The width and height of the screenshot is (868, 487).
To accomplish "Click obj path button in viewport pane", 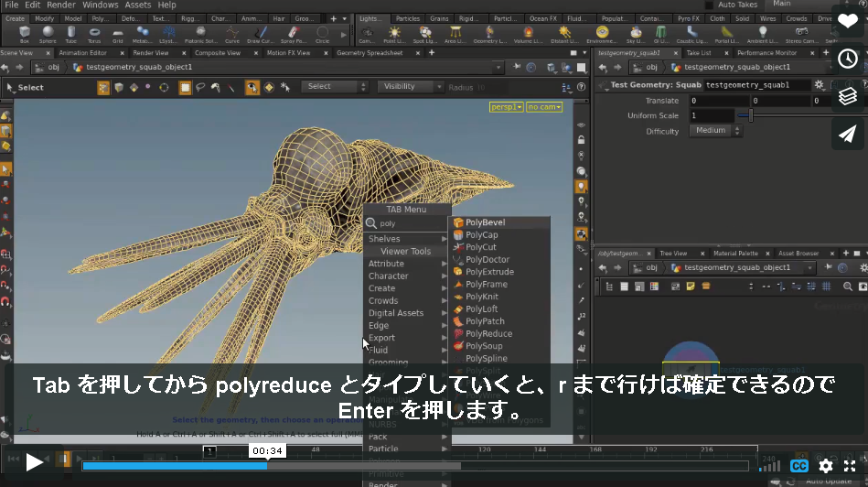I will (48, 67).
